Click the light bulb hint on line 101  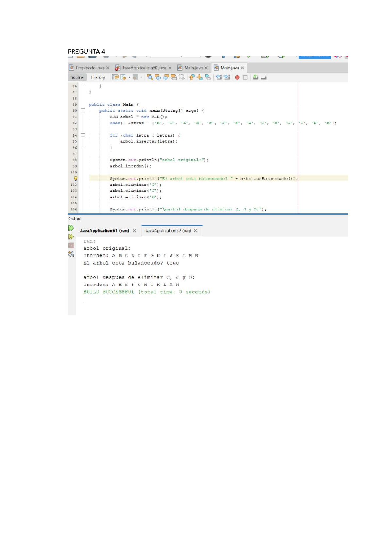pyautogui.click(x=75, y=179)
